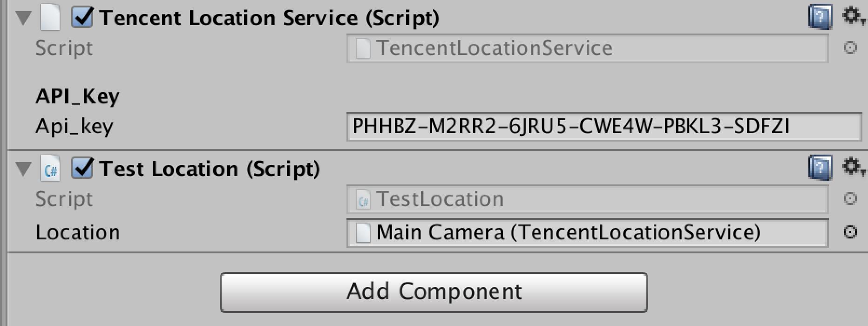
Task: Click object picker beside TestLocation script field
Action: 850,198
